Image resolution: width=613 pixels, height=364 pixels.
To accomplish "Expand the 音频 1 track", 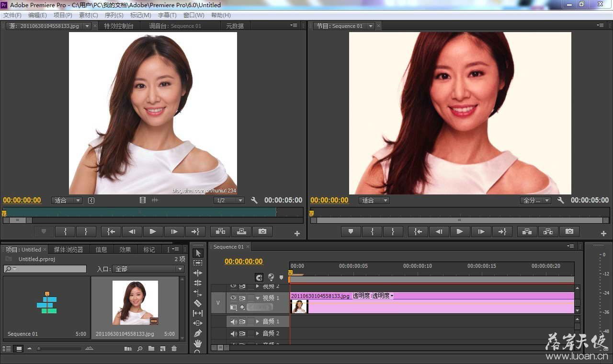I will coord(258,321).
